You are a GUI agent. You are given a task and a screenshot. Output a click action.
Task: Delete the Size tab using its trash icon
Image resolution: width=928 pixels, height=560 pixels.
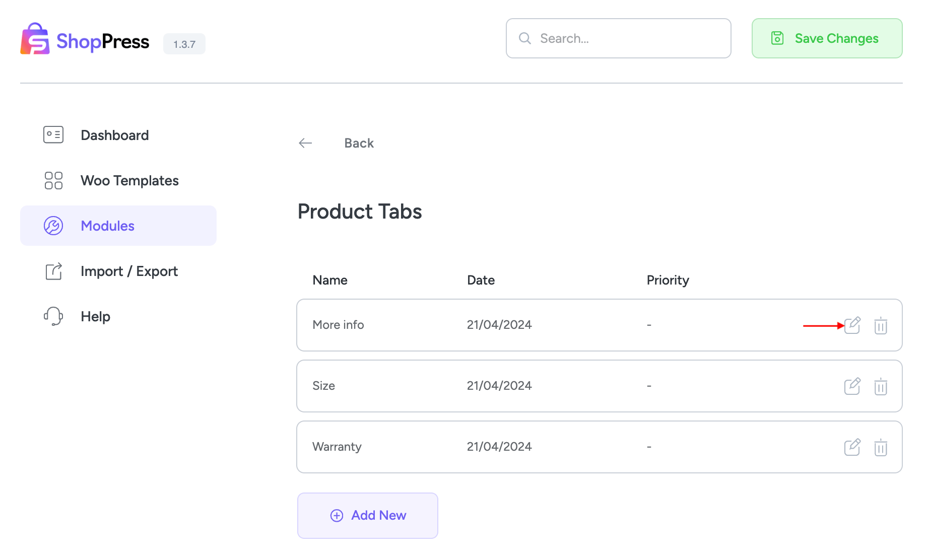(881, 386)
